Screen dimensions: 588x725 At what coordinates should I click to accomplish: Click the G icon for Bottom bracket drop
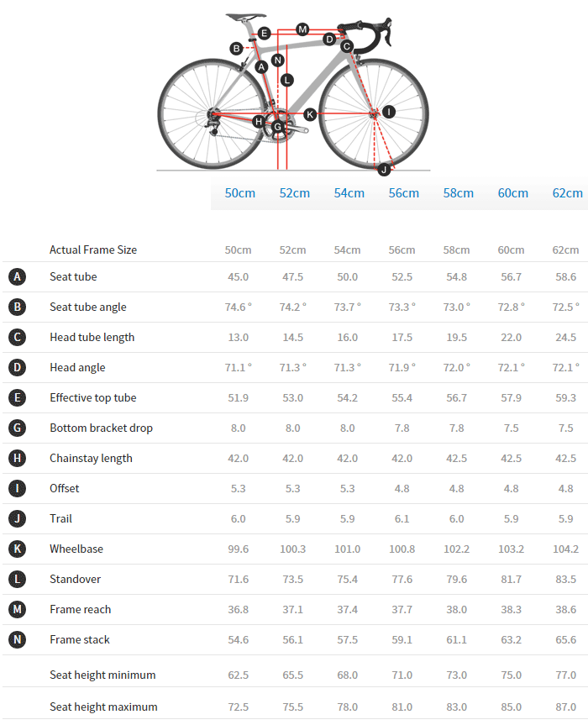[17, 428]
